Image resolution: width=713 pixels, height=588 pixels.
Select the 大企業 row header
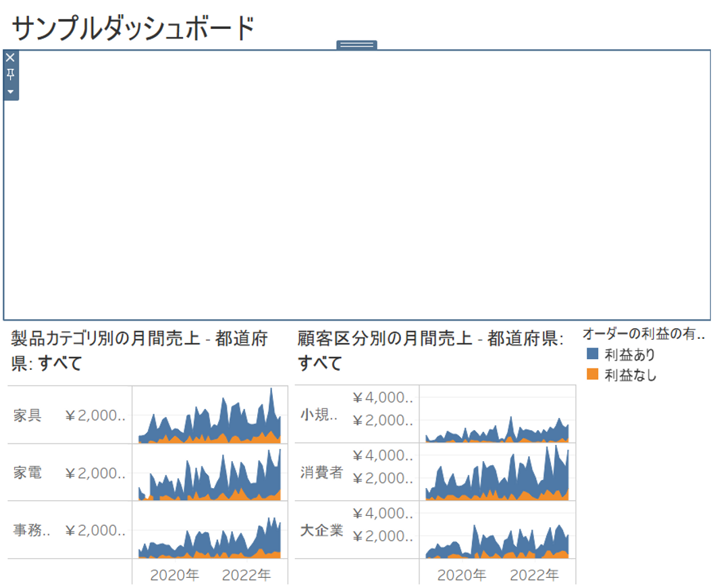point(321,530)
